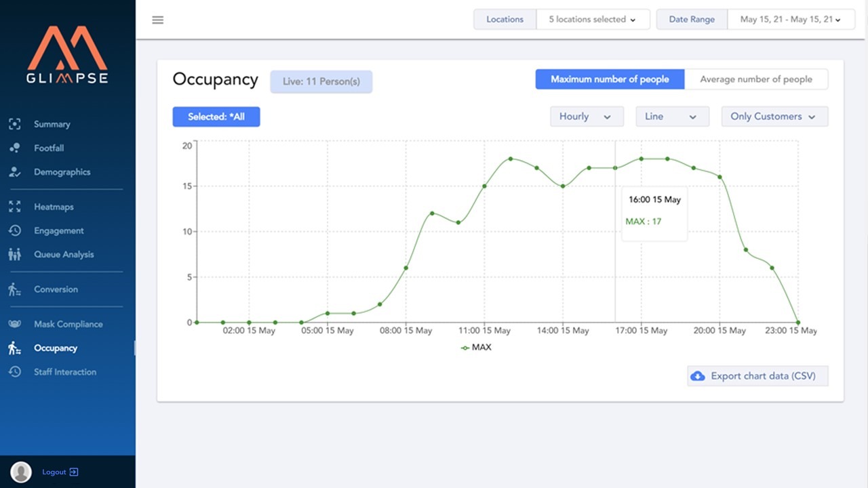Viewport: 868px width, 488px height.
Task: Go to Mask Compliance
Action: click(67, 324)
